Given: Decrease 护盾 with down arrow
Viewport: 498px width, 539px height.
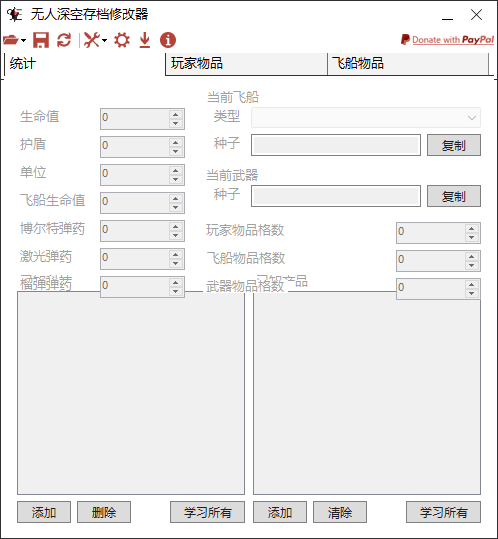Looking at the screenshot, I should [176, 151].
